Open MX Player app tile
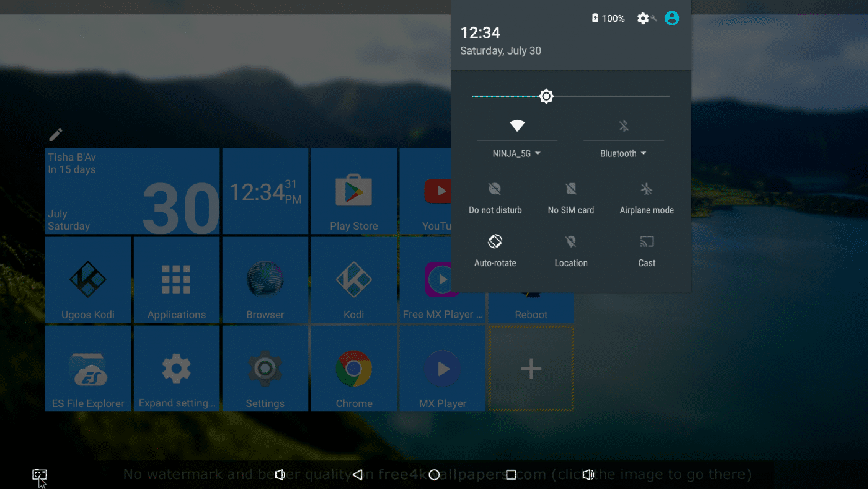The width and height of the screenshot is (868, 489). click(x=443, y=369)
